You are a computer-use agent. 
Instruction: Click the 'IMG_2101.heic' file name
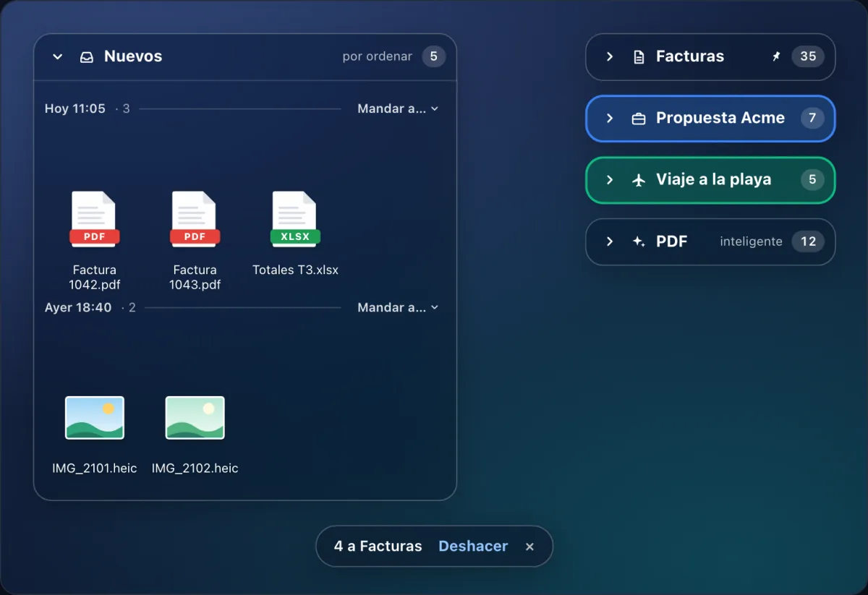(x=95, y=468)
